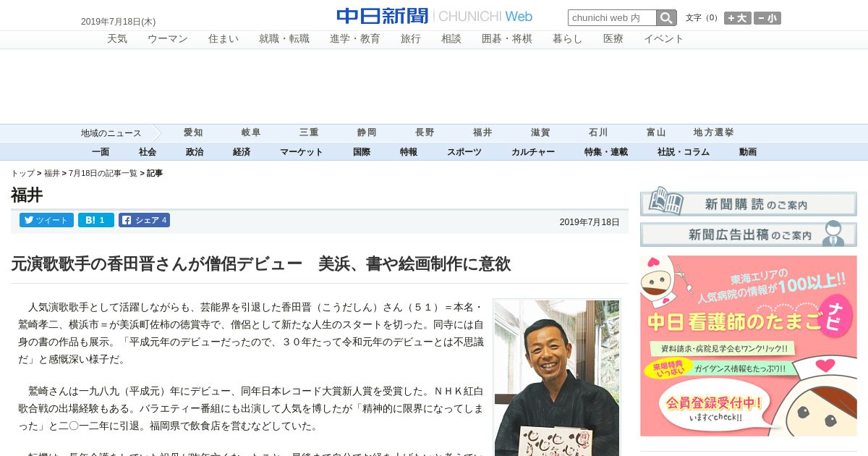Go to マーケット section
868x456 pixels.
(302, 152)
